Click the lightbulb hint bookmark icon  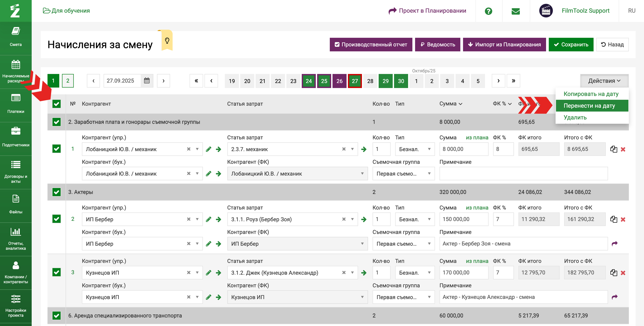(x=167, y=40)
